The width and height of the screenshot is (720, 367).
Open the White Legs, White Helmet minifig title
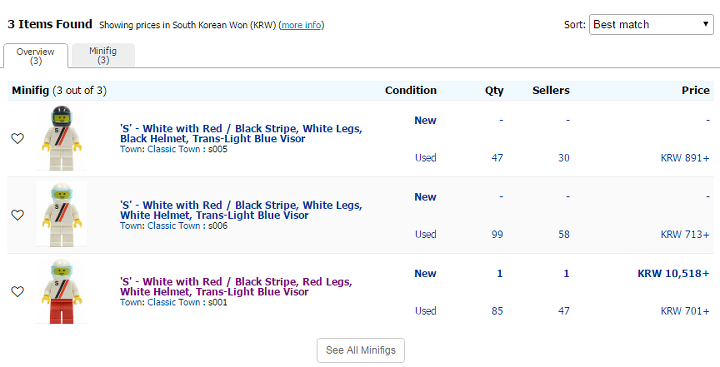241,210
